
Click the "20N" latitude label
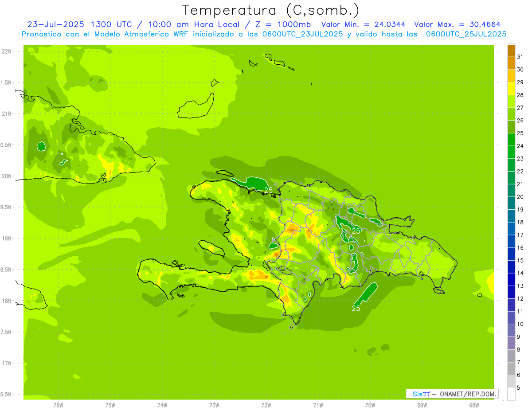pos(7,176)
